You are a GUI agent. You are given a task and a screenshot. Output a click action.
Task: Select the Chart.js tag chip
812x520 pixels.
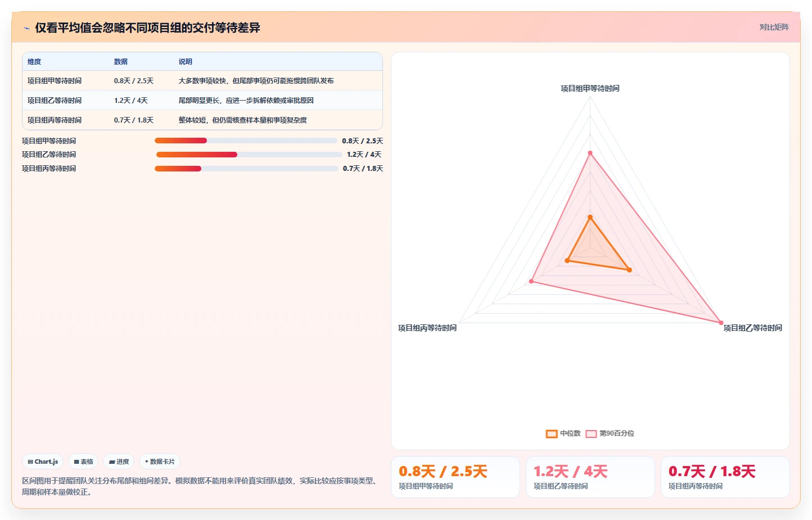(x=43, y=462)
